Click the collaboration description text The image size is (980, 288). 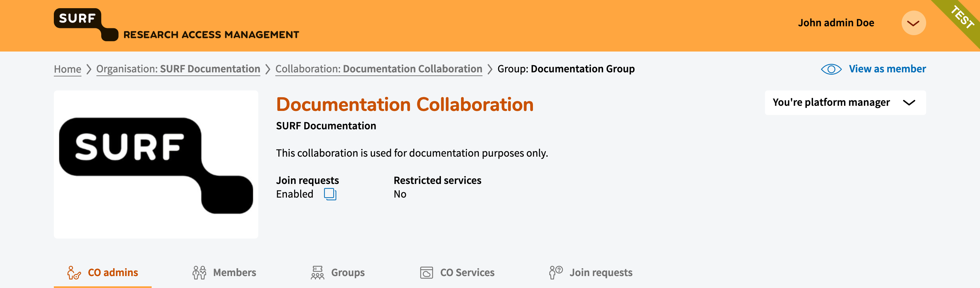click(x=412, y=153)
